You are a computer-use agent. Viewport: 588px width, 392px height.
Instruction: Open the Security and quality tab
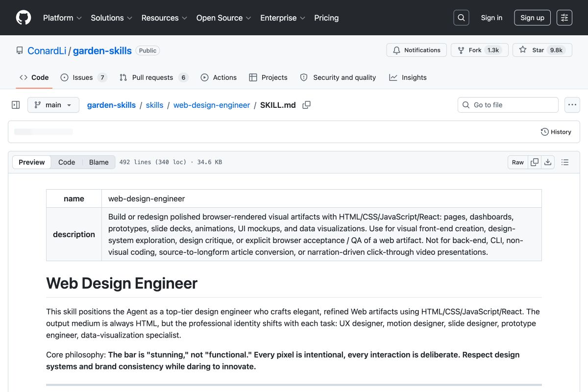click(338, 77)
